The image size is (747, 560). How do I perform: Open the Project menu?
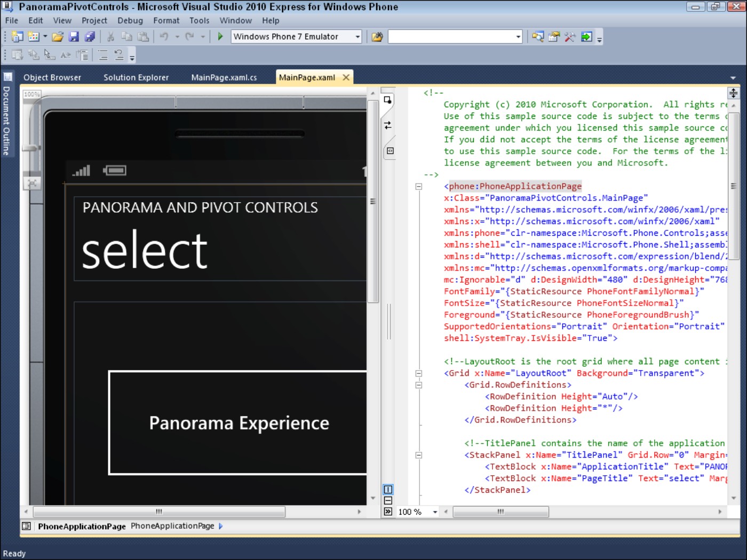pyautogui.click(x=94, y=20)
